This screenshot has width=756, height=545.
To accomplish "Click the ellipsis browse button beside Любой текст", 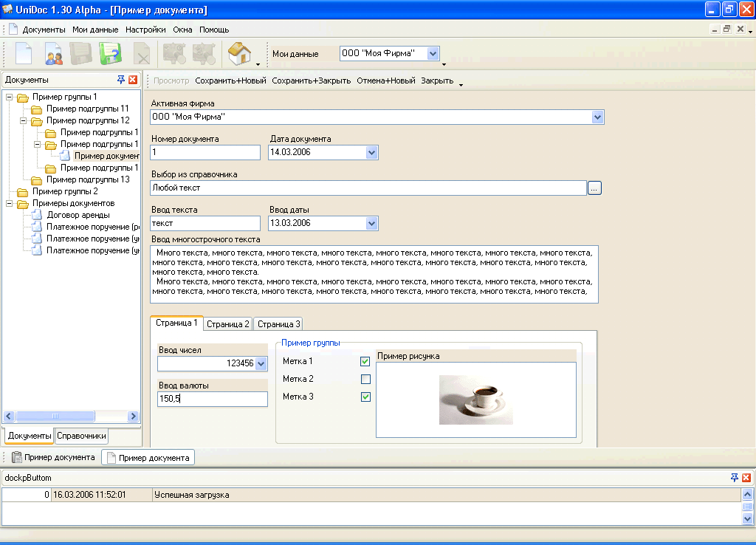I will tap(594, 188).
